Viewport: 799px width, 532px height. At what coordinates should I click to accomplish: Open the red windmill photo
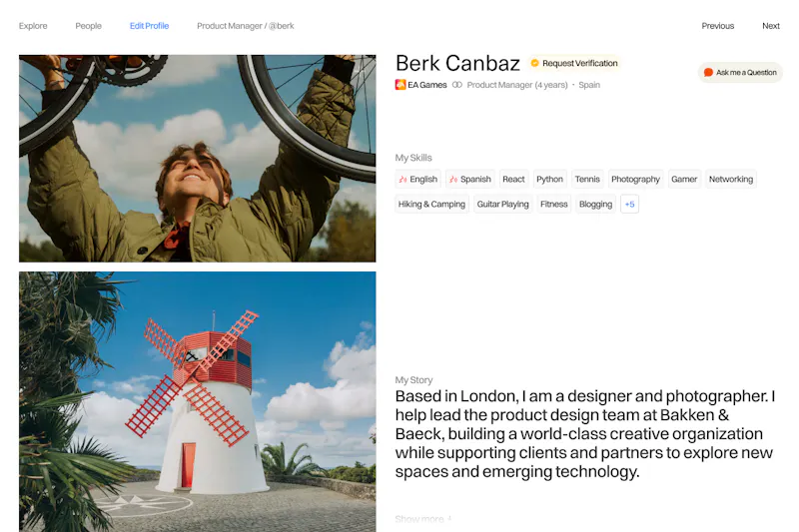pos(197,401)
